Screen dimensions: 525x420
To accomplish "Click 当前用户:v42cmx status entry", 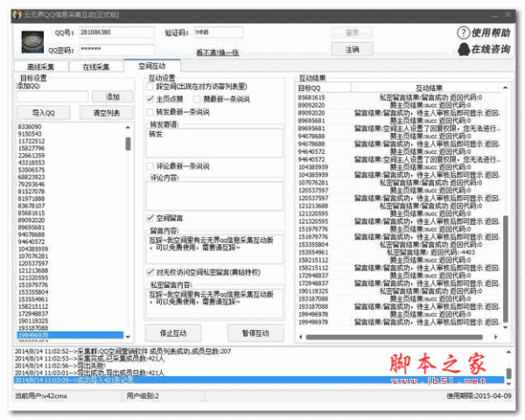I will click(41, 396).
